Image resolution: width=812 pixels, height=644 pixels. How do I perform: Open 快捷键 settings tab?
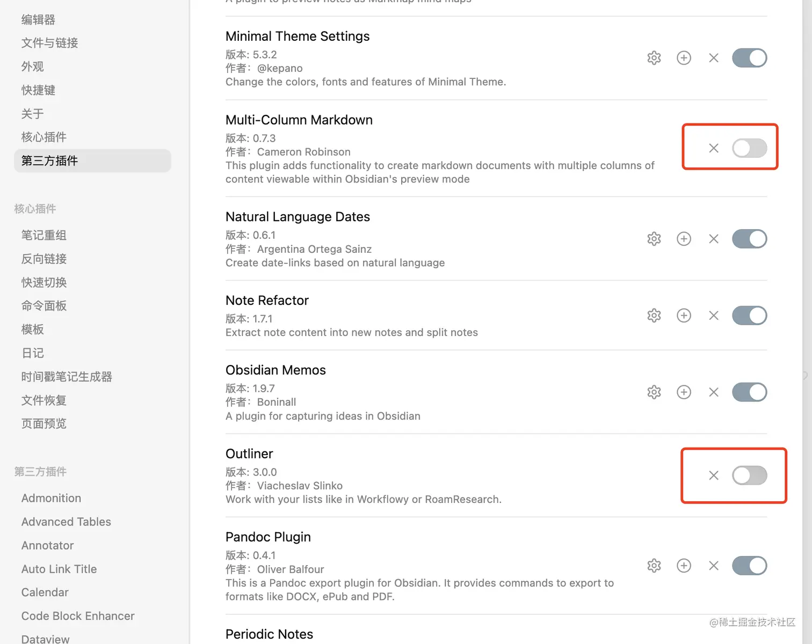click(x=92, y=90)
